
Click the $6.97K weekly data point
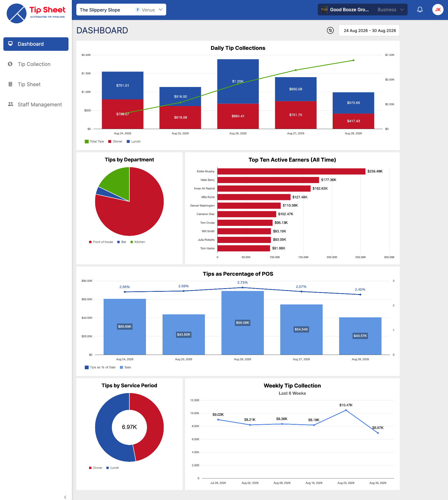tap(378, 433)
